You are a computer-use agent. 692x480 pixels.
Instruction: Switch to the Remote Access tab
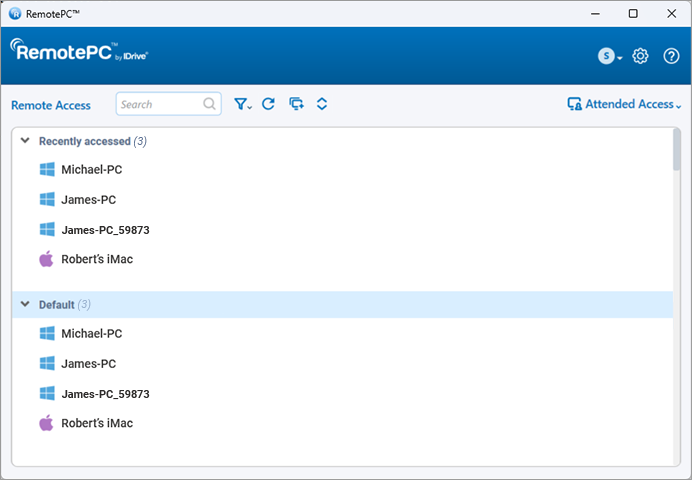[x=51, y=105]
